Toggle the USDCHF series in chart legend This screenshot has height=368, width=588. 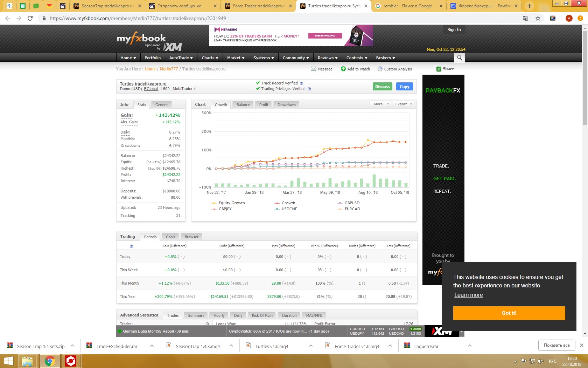pos(285,209)
